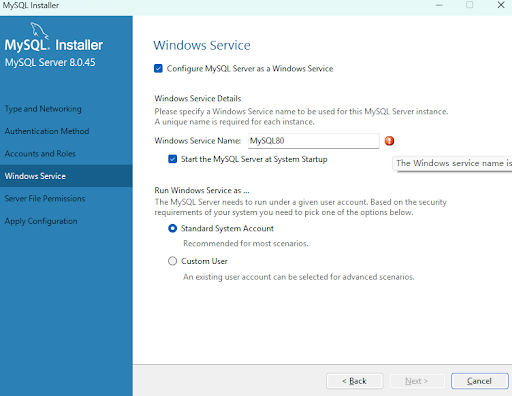Click MySQL Server 8.0.45 version text
The height and width of the screenshot is (396, 512).
pos(50,62)
